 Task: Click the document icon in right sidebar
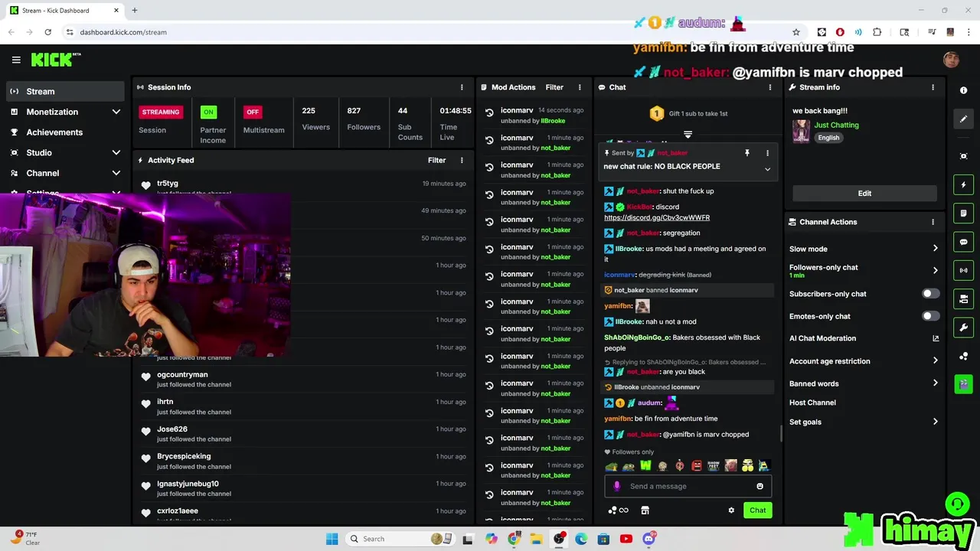coord(964,214)
